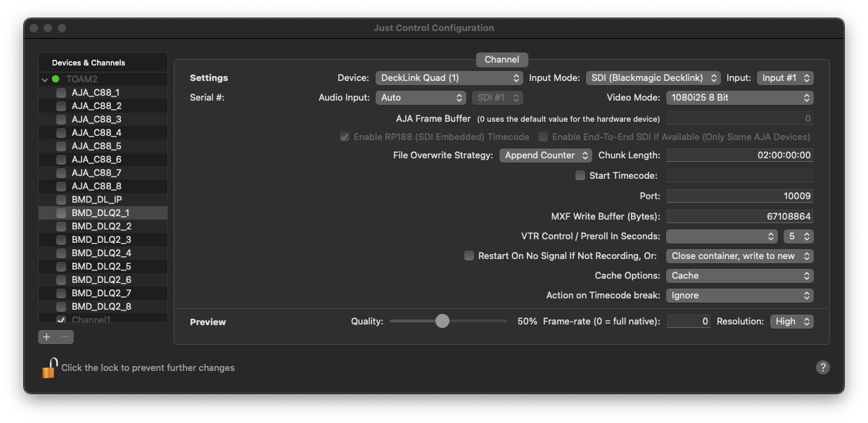Open the Device dropdown DeckLink Quad (1)
868x423 pixels.
(x=449, y=78)
